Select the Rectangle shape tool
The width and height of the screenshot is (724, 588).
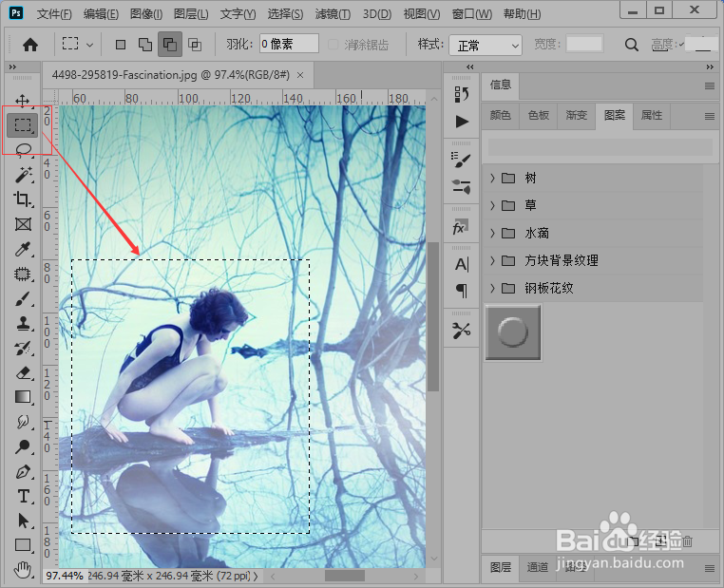coord(23,545)
